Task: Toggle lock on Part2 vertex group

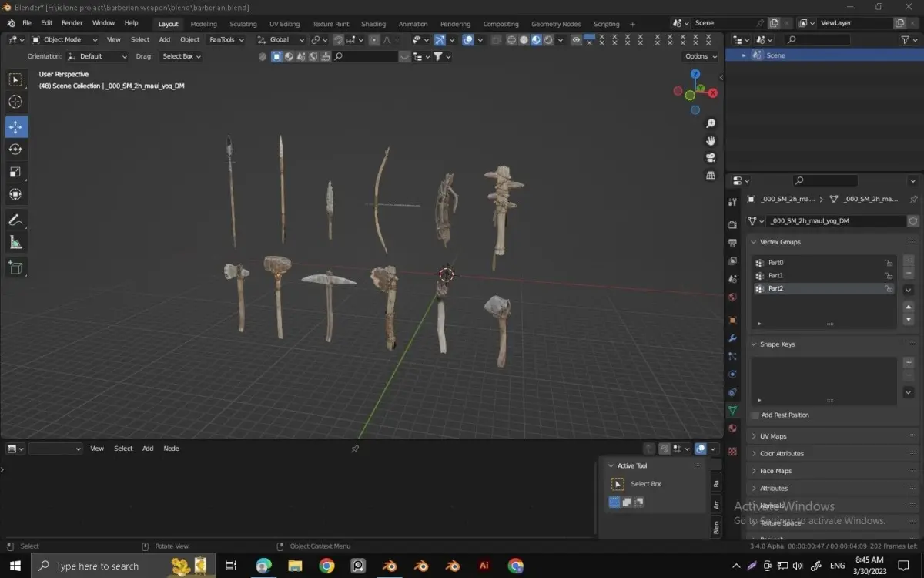Action: pos(889,288)
